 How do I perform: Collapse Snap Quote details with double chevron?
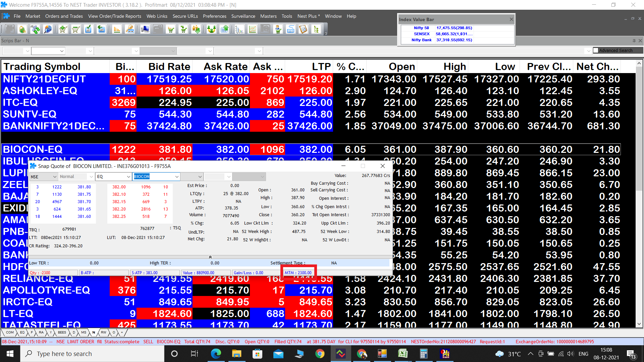210,257
